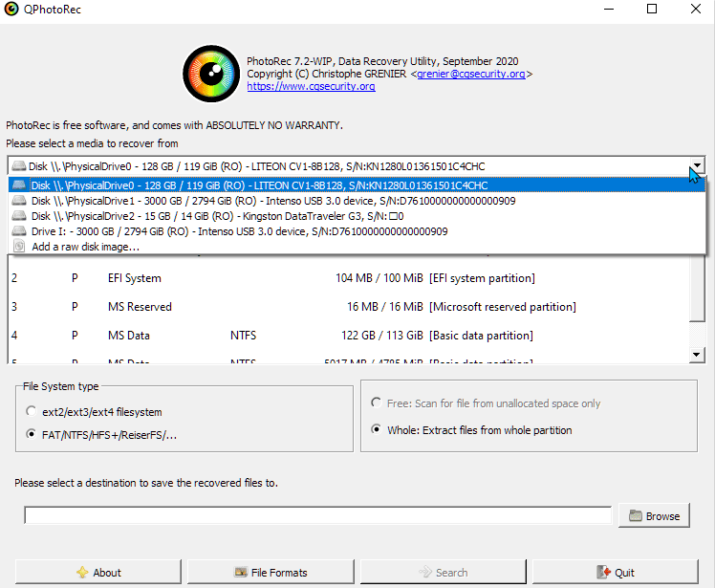This screenshot has width=715, height=588.
Task: Select Free: scan unallocated space only option
Action: 377,403
